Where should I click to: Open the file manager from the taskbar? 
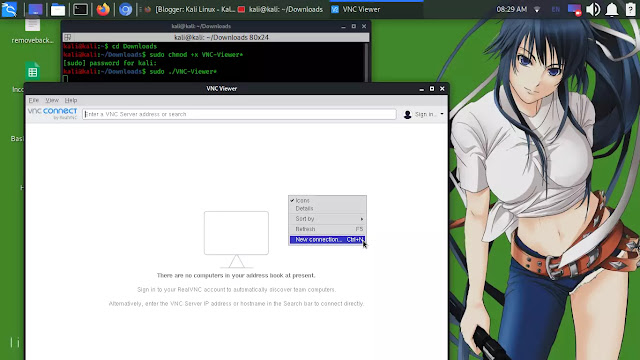click(x=58, y=9)
